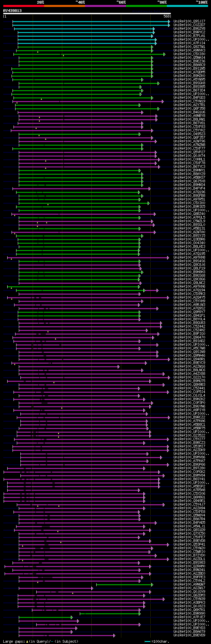Select hit label UniRef100_A7PJE7
The image size is (211, 644).
189,617
